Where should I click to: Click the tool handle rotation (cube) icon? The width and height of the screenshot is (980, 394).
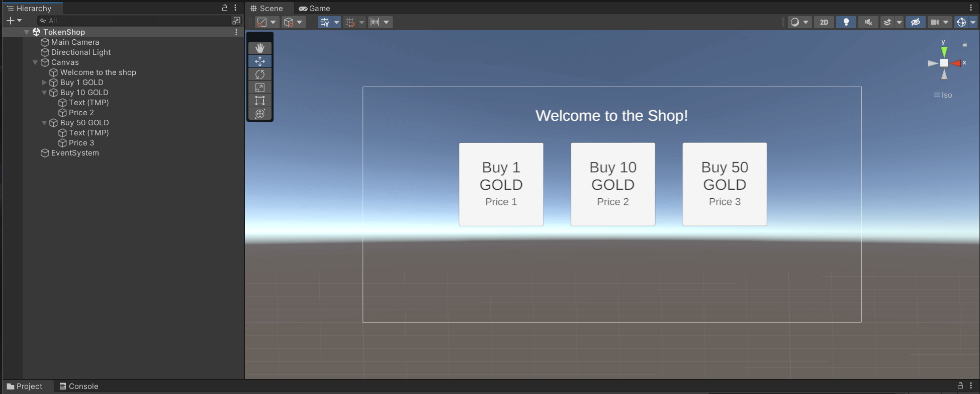289,22
